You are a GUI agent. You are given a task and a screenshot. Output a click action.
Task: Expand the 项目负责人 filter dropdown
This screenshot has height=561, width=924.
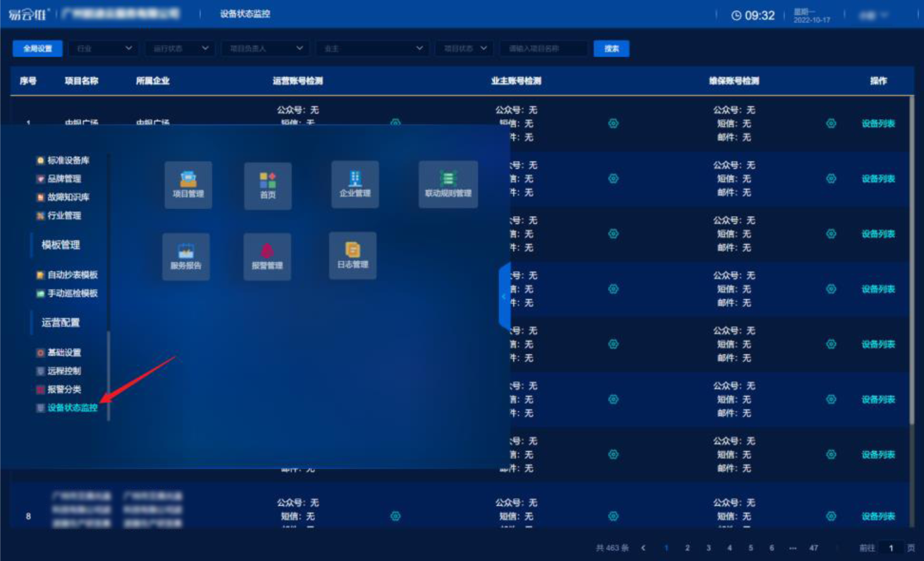point(265,49)
